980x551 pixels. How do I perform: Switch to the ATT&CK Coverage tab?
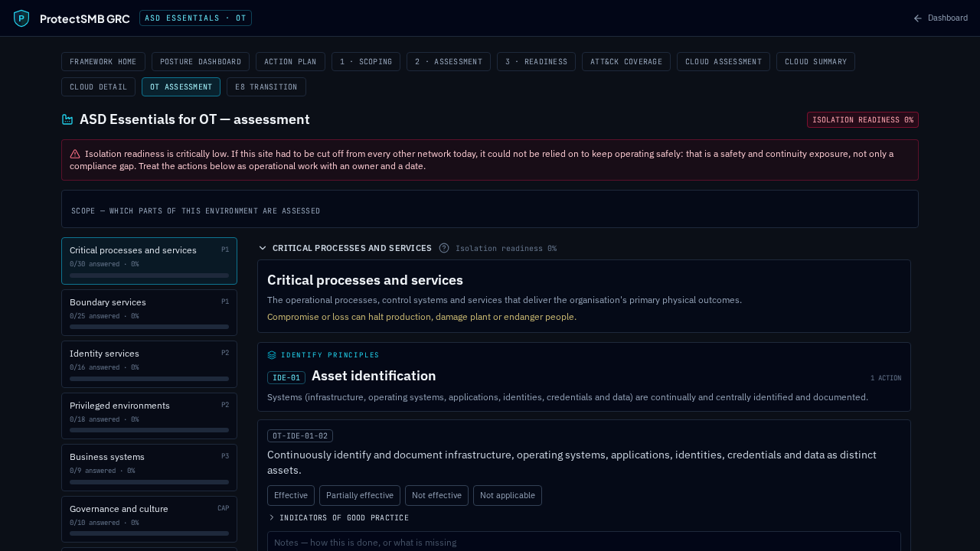(626, 62)
